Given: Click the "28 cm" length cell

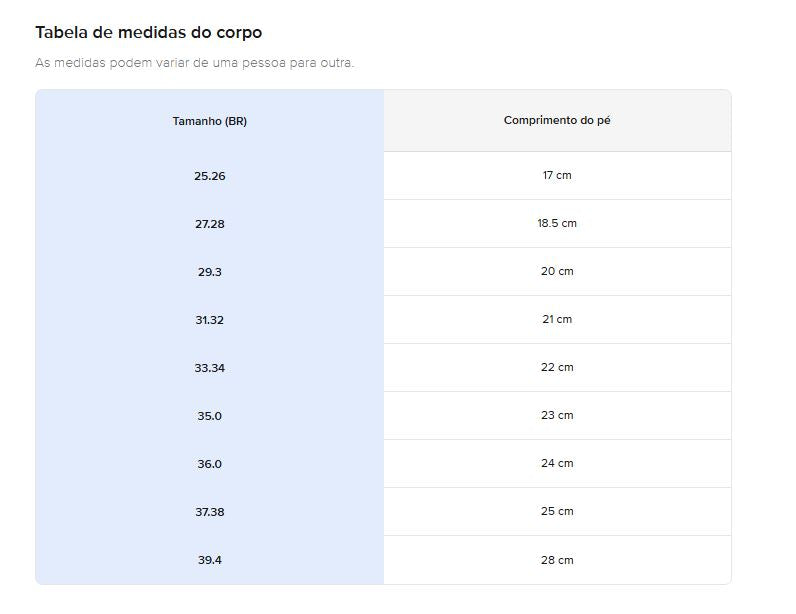Looking at the screenshot, I should tap(557, 560).
